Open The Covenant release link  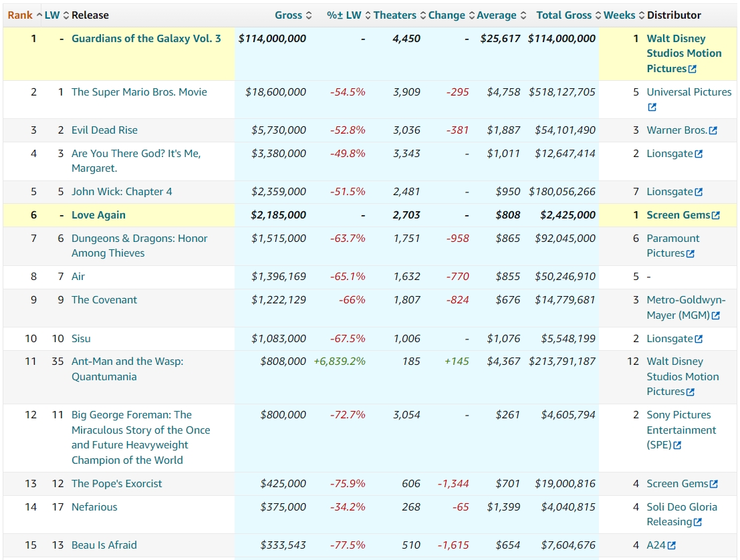(x=104, y=300)
